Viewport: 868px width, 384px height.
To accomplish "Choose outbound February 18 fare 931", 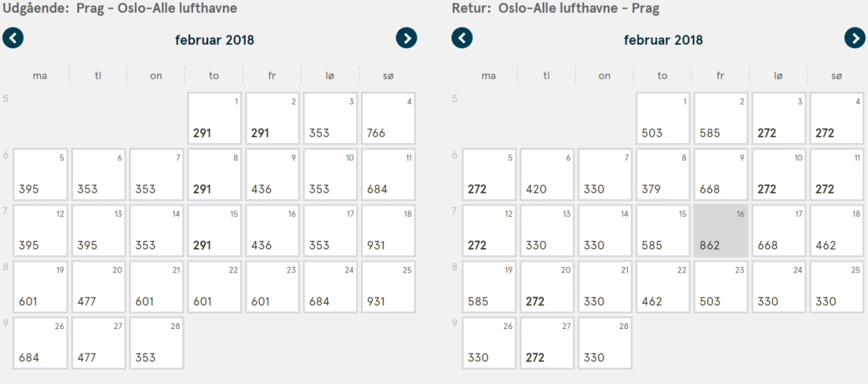I will tap(388, 231).
